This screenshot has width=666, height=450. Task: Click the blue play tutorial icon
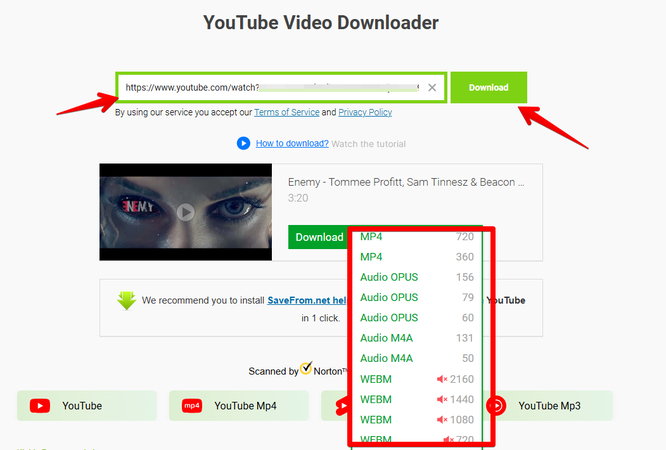pos(243,143)
